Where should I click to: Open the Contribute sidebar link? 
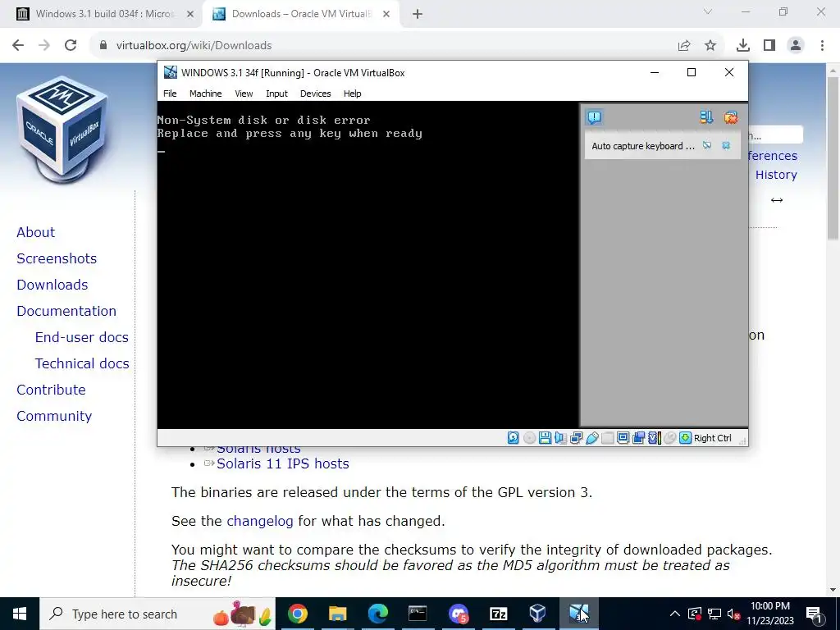click(x=51, y=390)
